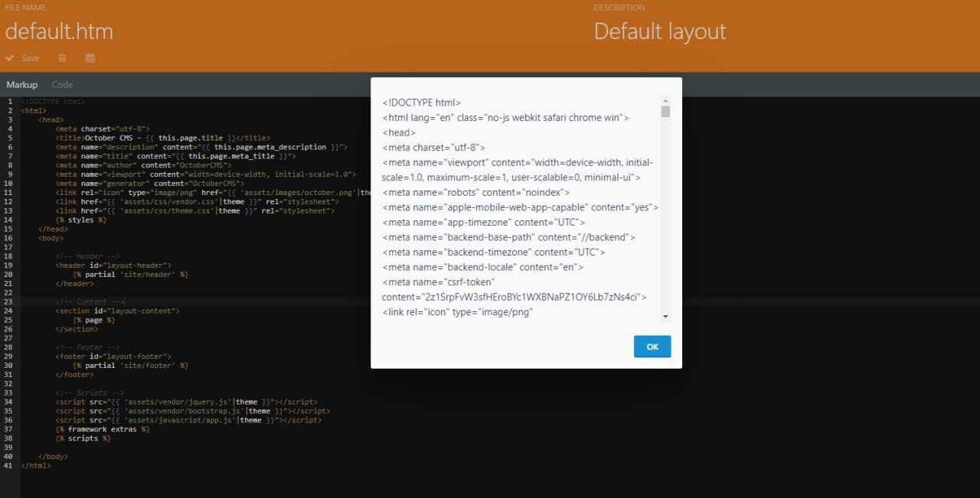Click editor line partial 'site/header'
This screenshot has width=980, height=498.
(130, 275)
